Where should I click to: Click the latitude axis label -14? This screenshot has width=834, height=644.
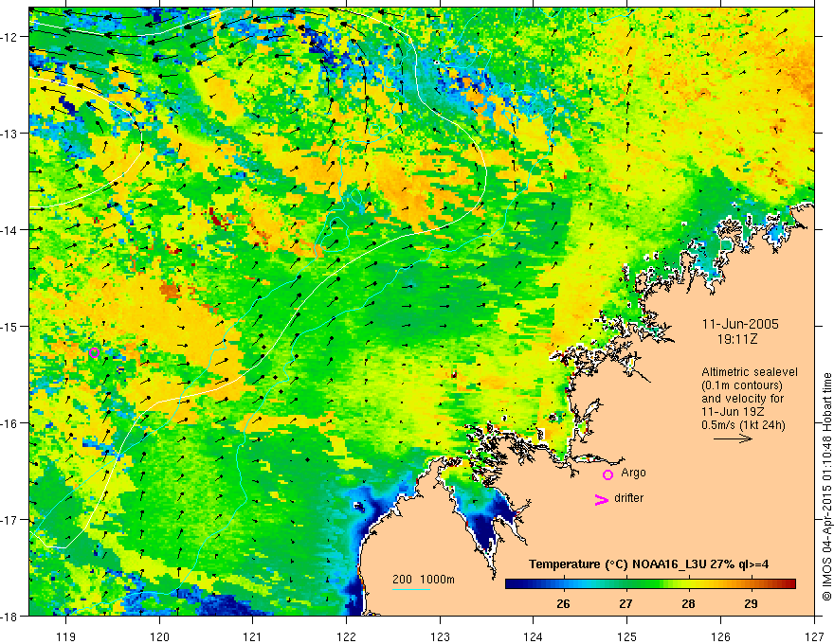tap(10, 230)
